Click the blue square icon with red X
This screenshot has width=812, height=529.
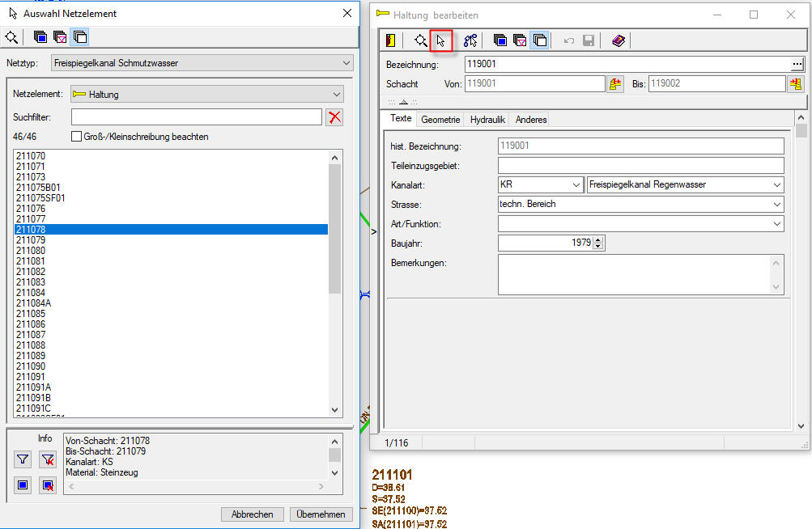[x=48, y=485]
